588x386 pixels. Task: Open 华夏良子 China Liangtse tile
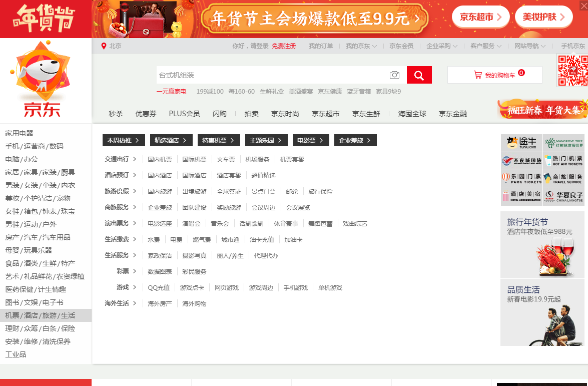[563, 197]
